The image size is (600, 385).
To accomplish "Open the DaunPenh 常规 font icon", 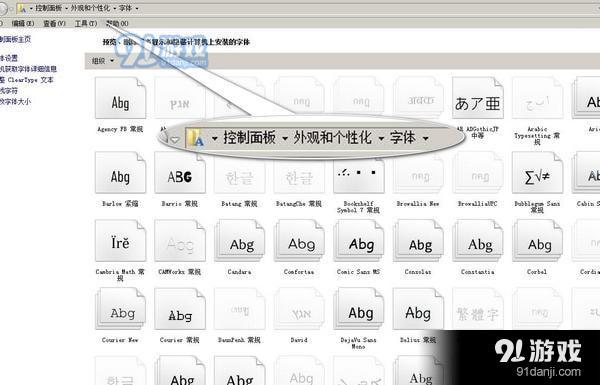I will coord(240,309).
